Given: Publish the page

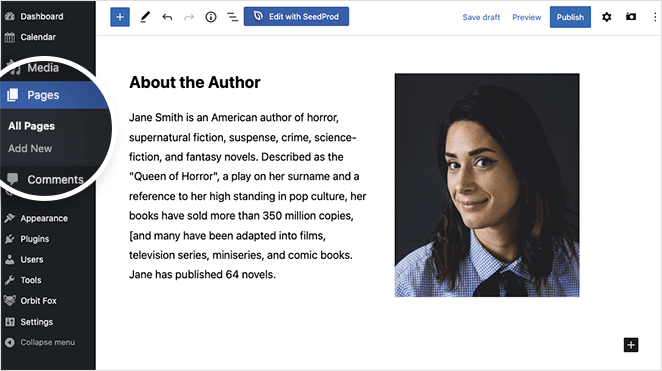Looking at the screenshot, I should click(x=570, y=17).
